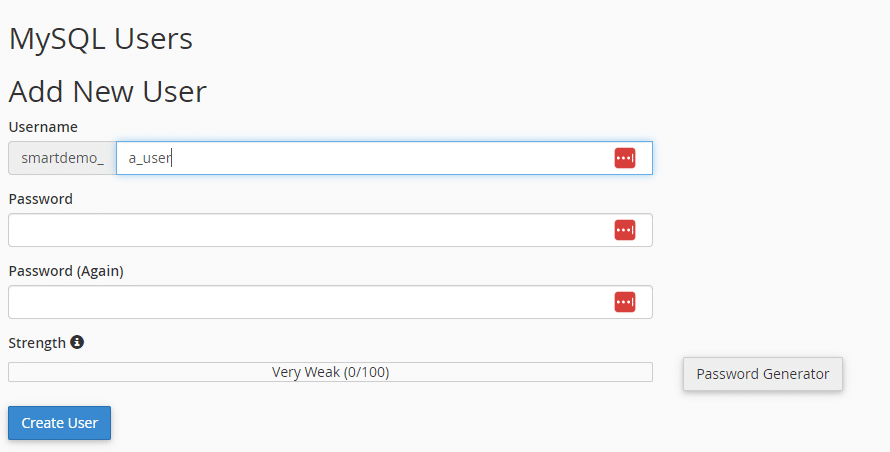Click the password strength meter bar

click(x=330, y=372)
